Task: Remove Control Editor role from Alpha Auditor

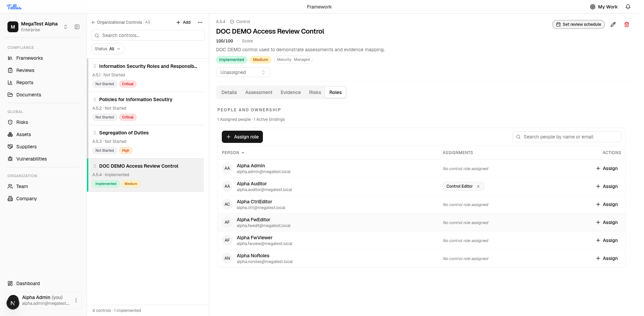Action: 478,186
